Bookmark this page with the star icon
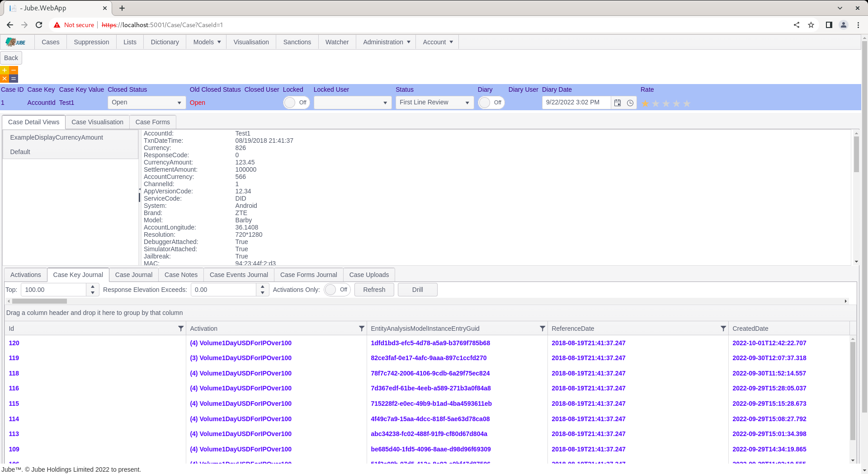Screen dimensions: 868x474 coord(811,25)
